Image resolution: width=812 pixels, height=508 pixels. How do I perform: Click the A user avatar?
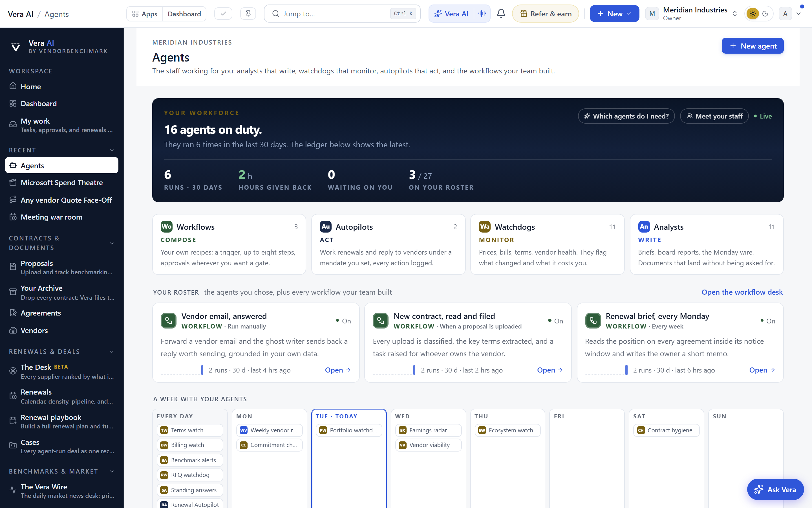785,14
